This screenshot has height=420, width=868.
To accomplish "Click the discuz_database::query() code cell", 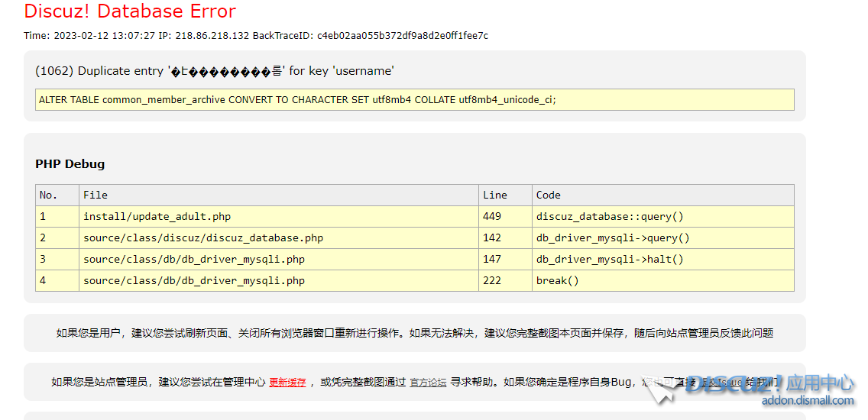I will click(x=610, y=217).
